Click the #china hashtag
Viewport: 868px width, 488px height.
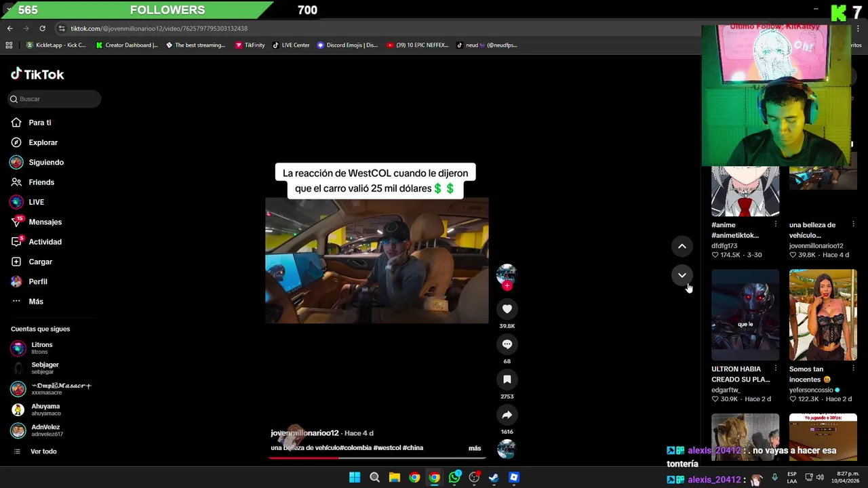[413, 448]
